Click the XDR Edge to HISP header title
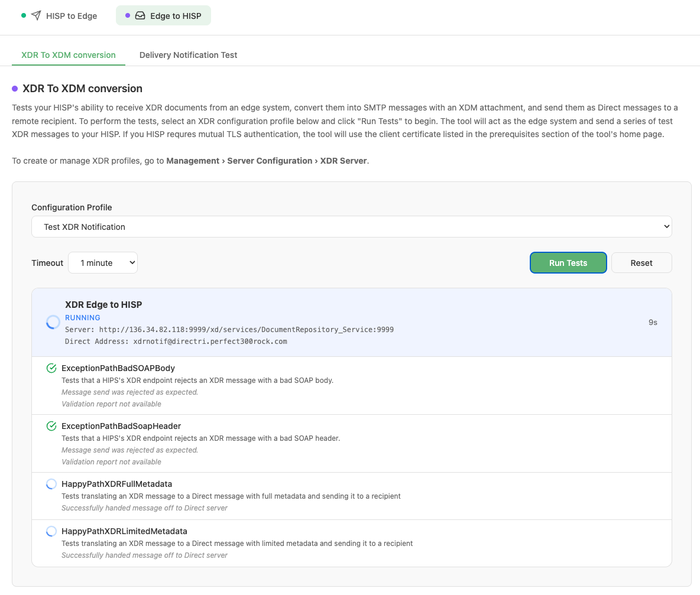This screenshot has height=595, width=700. click(x=103, y=305)
